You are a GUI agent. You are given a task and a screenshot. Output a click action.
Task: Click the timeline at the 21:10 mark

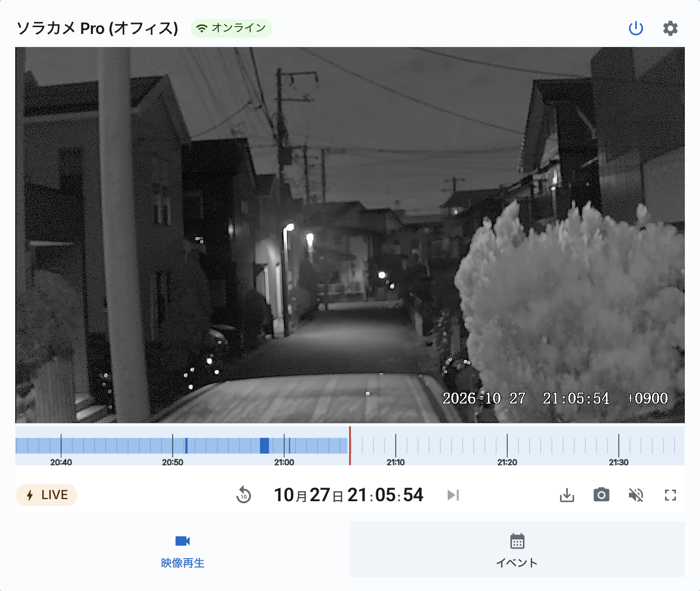click(x=395, y=446)
